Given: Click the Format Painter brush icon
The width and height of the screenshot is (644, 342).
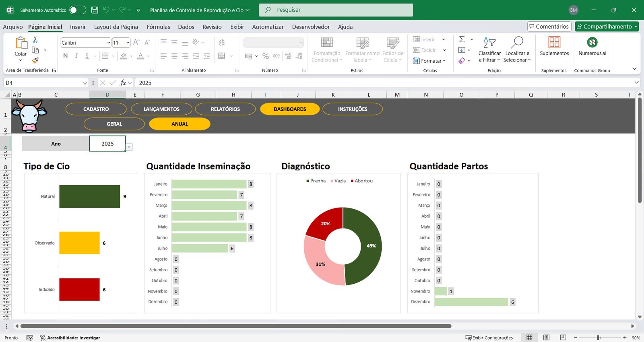Looking at the screenshot, I should [35, 60].
